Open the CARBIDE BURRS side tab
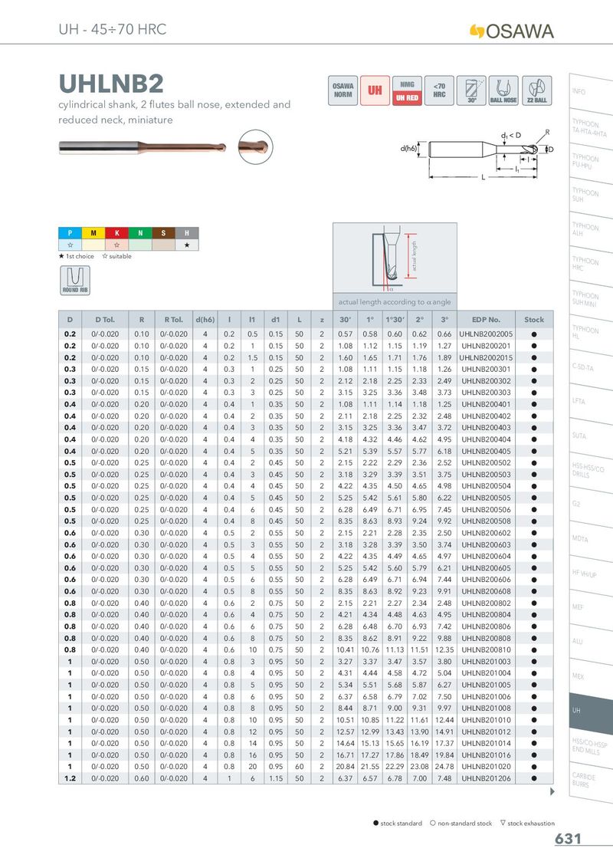This screenshot has height=868, width=613. point(591,780)
